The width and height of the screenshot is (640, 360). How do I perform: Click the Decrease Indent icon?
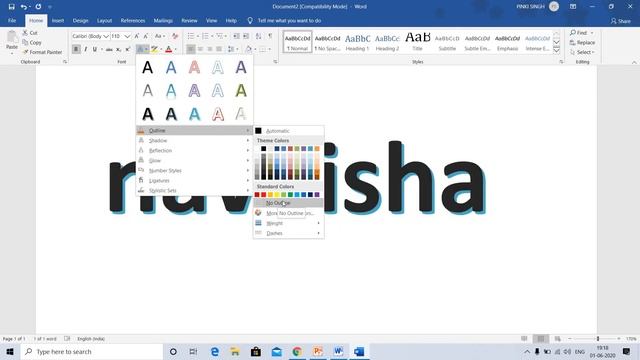[236, 36]
